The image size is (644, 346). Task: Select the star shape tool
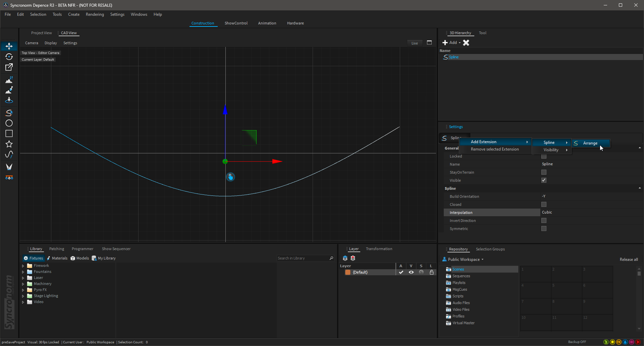click(9, 144)
